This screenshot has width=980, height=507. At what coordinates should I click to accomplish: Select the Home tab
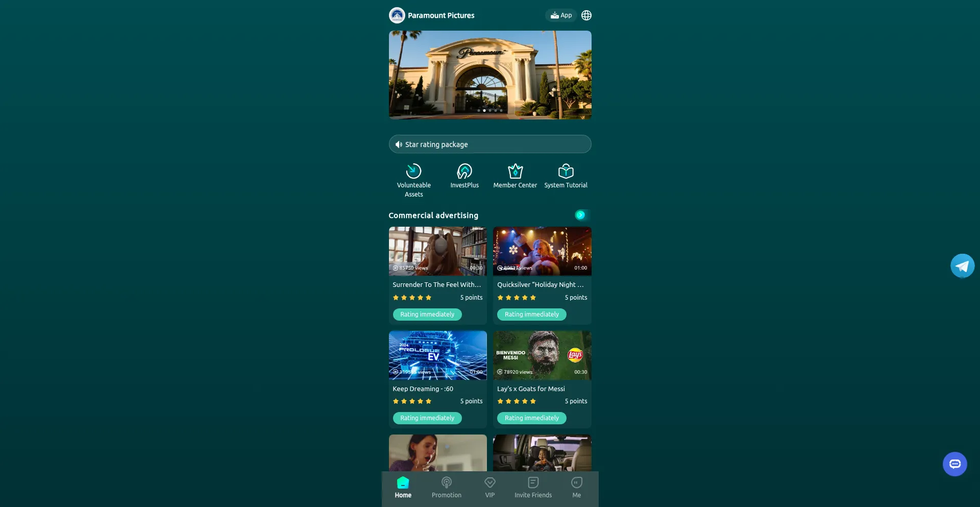pos(403,487)
